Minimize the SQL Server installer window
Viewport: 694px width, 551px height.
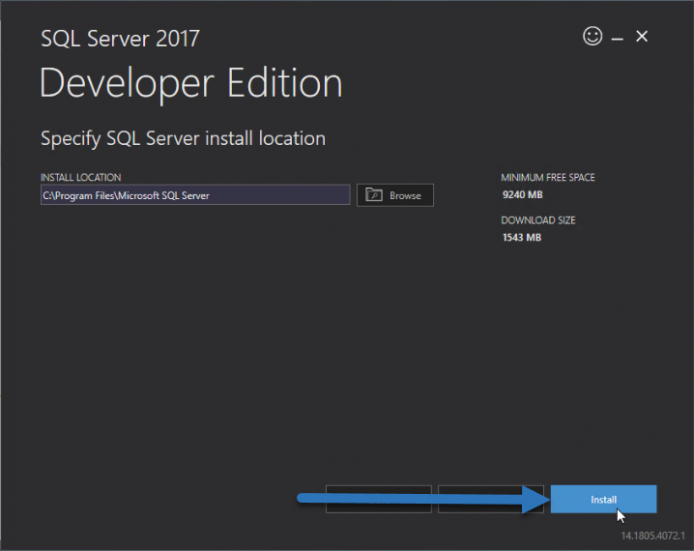pos(617,39)
